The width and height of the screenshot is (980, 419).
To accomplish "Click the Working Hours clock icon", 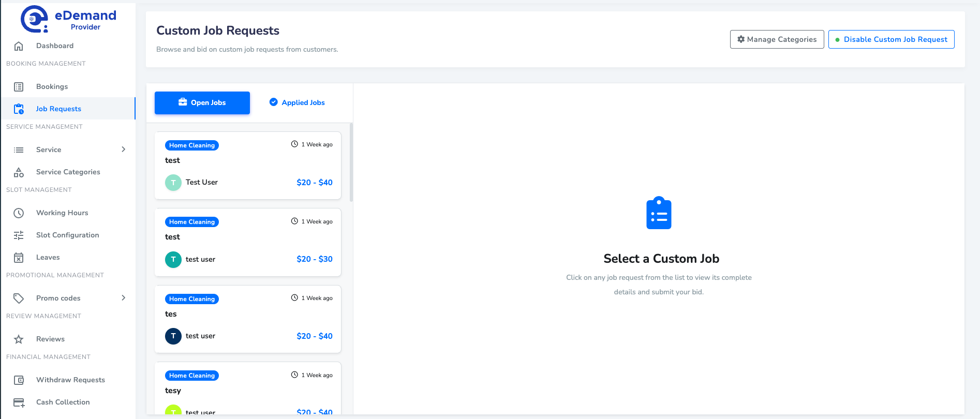I will [19, 213].
